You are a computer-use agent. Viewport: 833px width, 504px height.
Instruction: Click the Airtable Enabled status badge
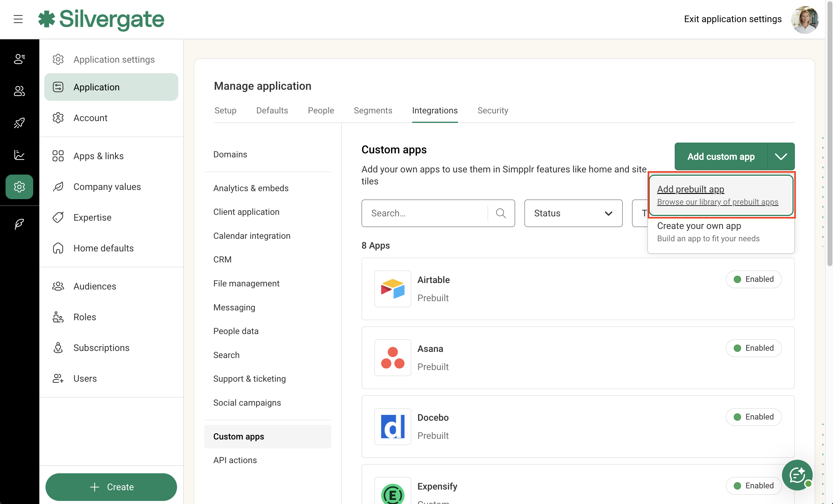753,279
